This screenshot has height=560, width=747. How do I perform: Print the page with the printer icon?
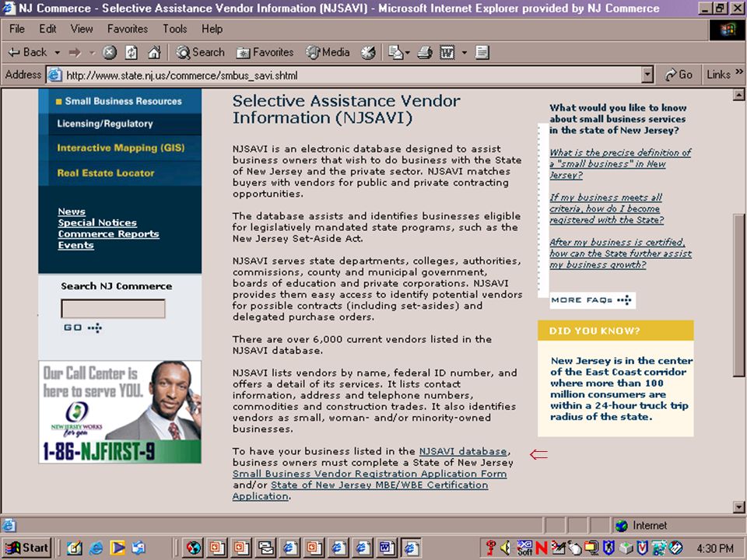[x=425, y=52]
